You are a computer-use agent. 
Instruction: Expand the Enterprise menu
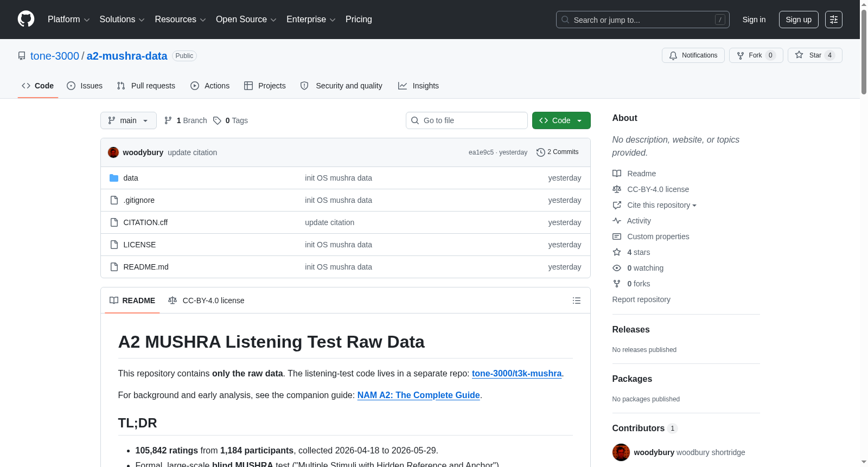[311, 20]
